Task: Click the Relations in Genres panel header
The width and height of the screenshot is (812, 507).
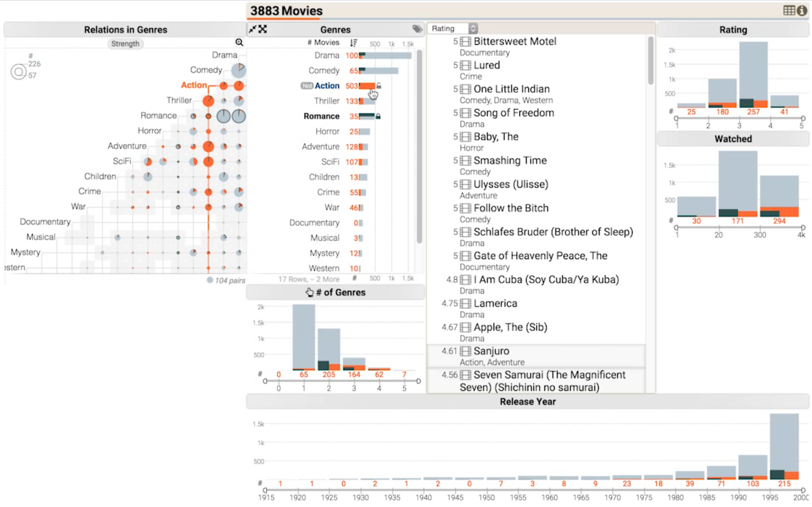Action: (125, 29)
